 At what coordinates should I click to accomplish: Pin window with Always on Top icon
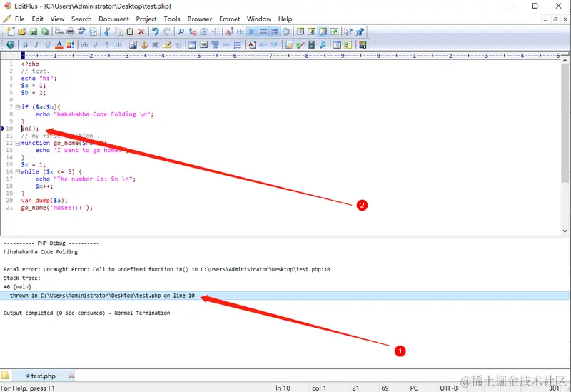coord(360,31)
